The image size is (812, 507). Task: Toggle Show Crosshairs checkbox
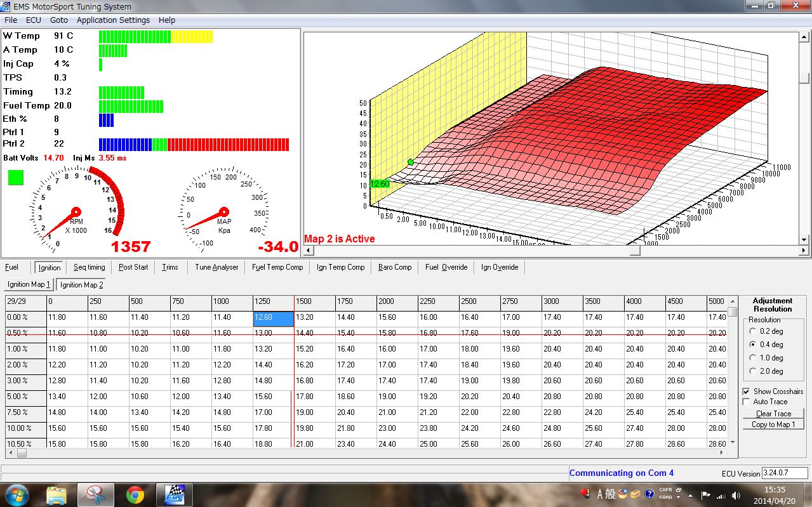tap(746, 392)
